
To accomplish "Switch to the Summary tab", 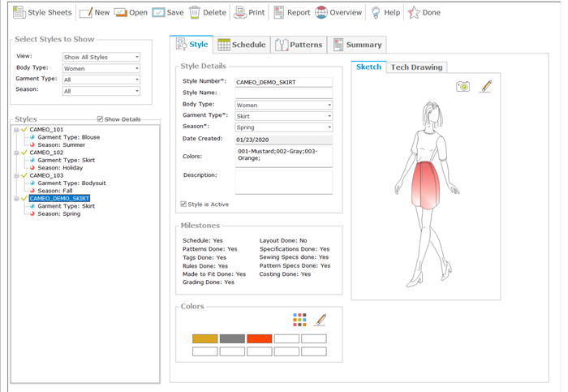I will pos(357,45).
